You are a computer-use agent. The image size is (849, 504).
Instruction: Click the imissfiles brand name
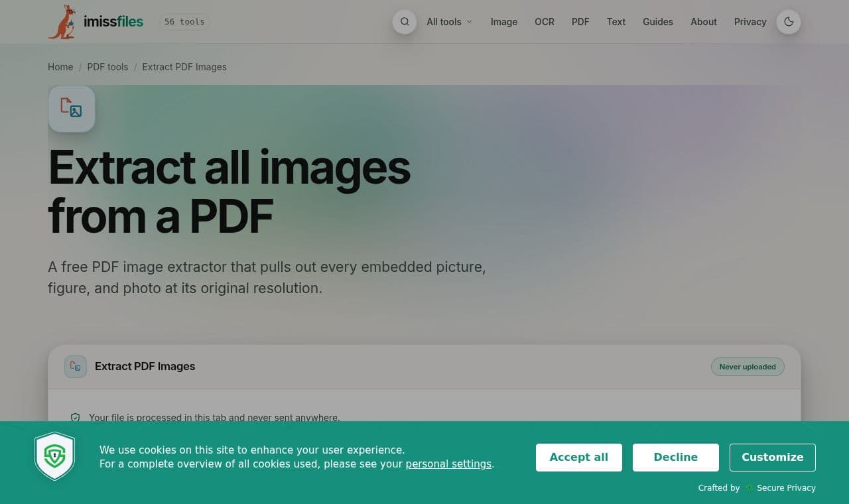tap(113, 22)
